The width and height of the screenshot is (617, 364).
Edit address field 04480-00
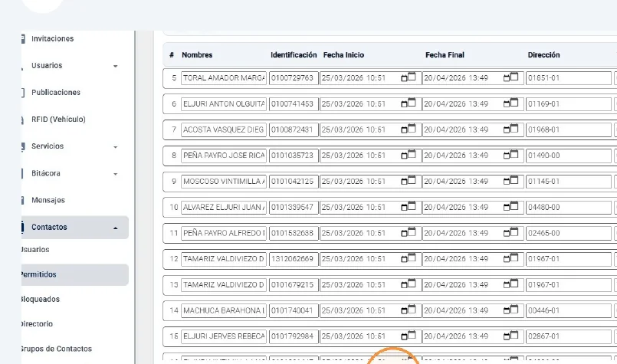pos(569,207)
